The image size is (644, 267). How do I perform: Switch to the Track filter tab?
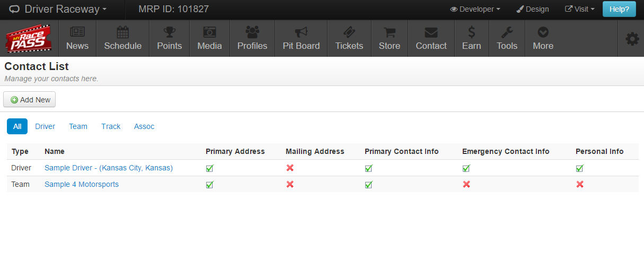coord(111,126)
